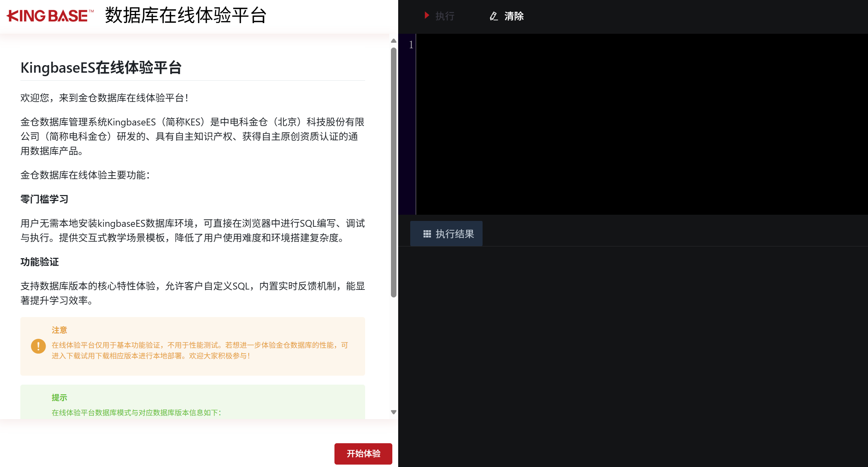Viewport: 868px width, 467px height.
Task: Click line number 1 in editor gutter
Action: pos(411,44)
